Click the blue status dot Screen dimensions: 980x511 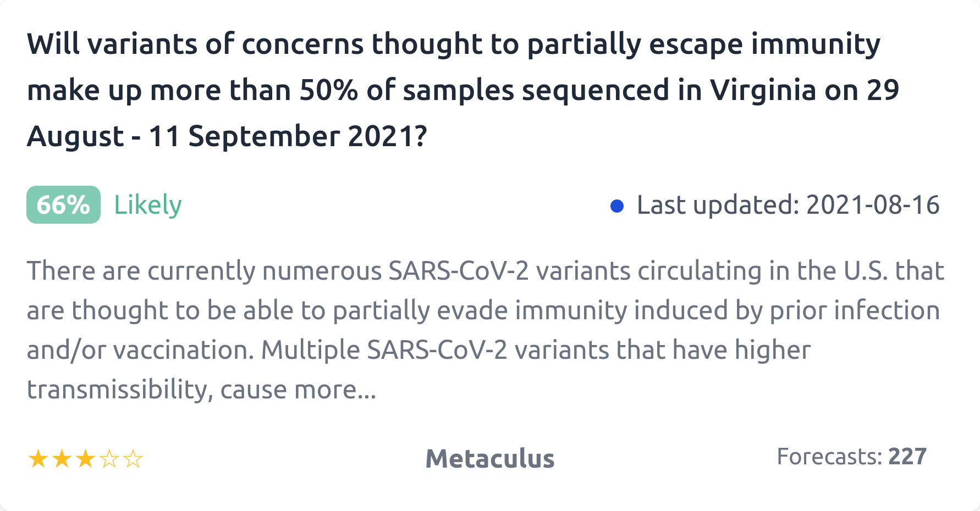617,205
